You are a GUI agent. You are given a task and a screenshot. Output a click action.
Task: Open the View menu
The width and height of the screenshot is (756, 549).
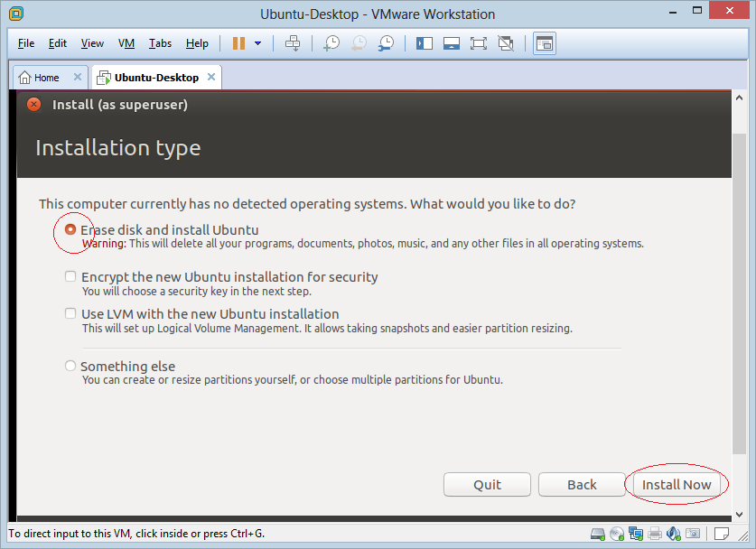coord(92,43)
